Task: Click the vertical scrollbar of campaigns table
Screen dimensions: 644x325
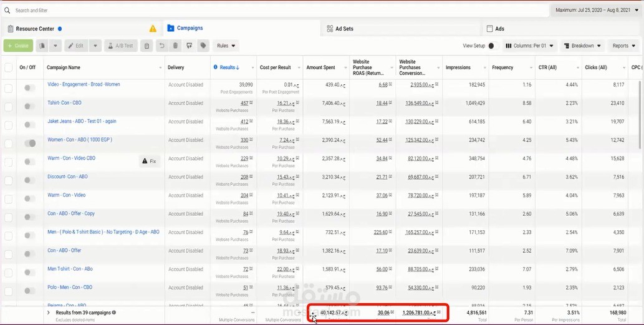Action: 641,115
